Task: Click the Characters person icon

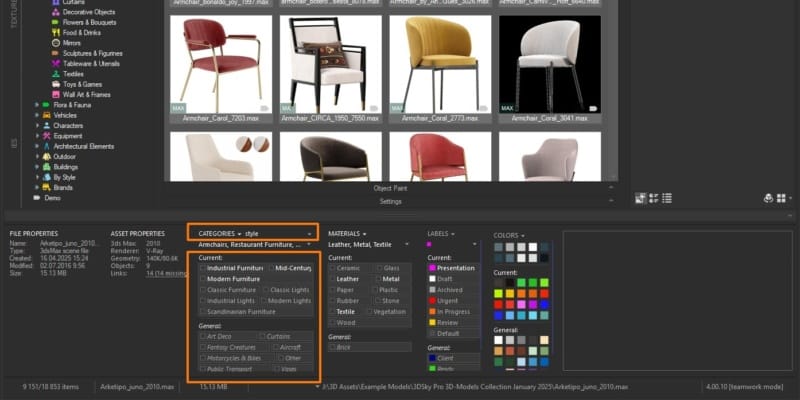Action: point(46,126)
